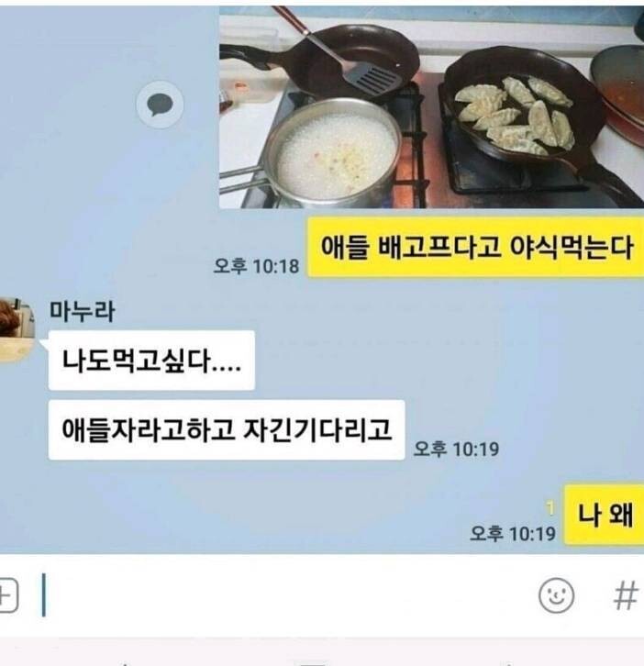Tap the 오후 10:19 timestamp beside white bubble

click(456, 449)
